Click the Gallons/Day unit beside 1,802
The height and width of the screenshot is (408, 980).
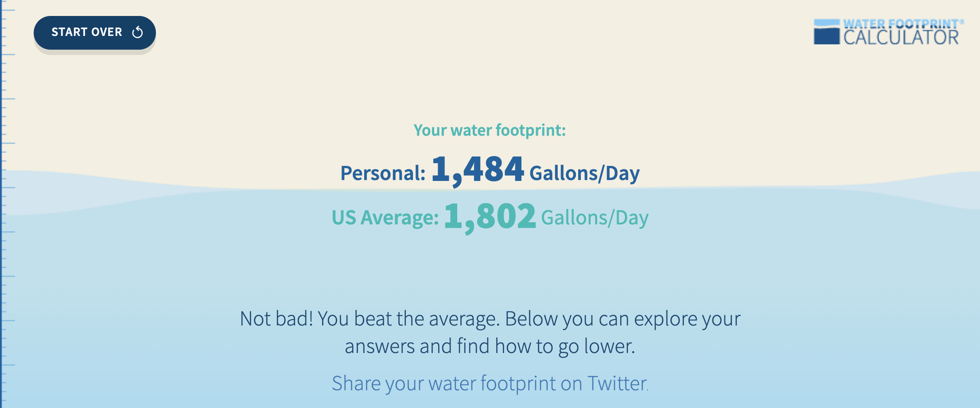coord(595,218)
